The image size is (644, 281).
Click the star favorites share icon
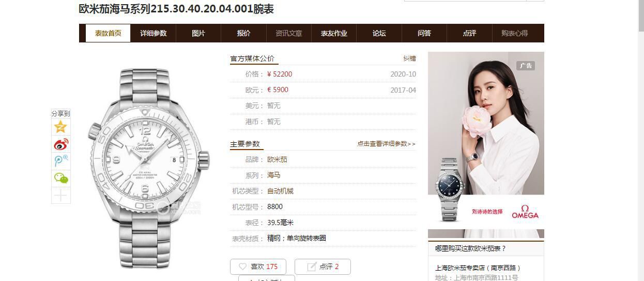(x=61, y=127)
